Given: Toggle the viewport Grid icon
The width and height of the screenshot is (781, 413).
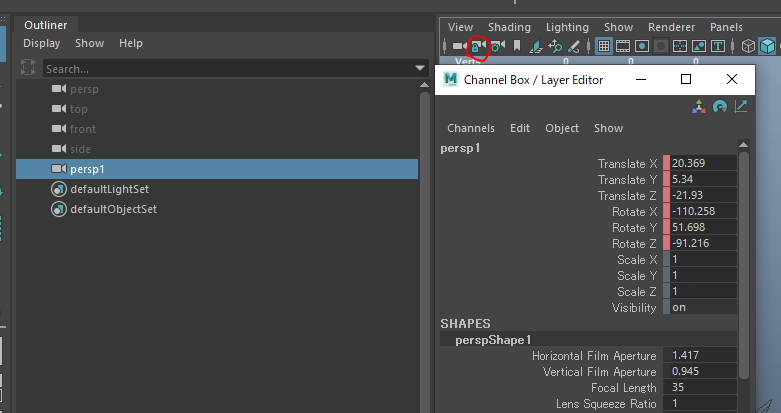Looking at the screenshot, I should [x=604, y=46].
